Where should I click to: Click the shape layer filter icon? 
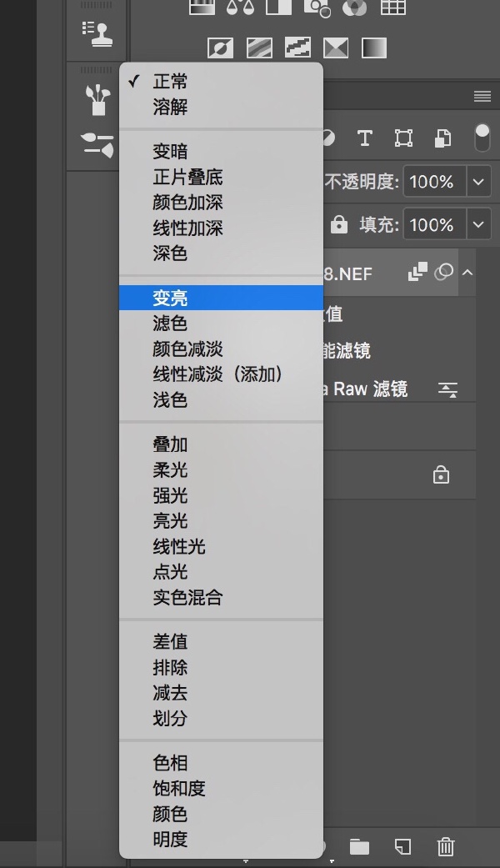point(403,138)
